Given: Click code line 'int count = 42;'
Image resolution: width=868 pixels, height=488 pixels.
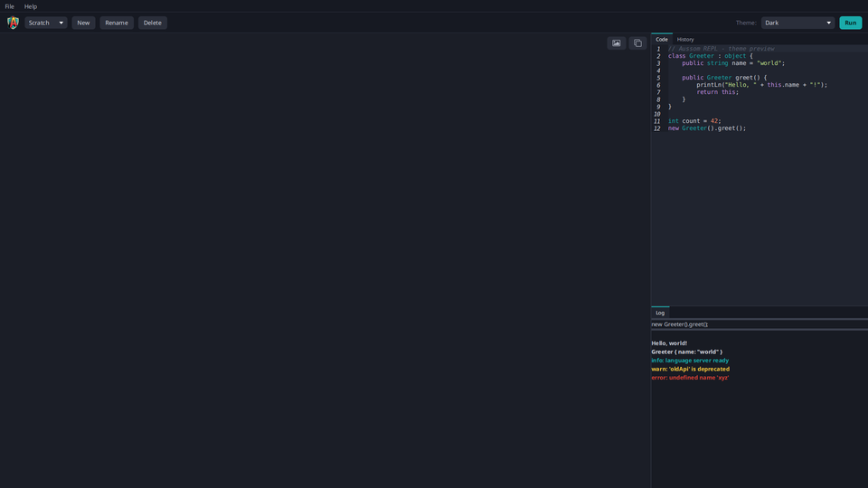Looking at the screenshot, I should pyautogui.click(x=694, y=120).
